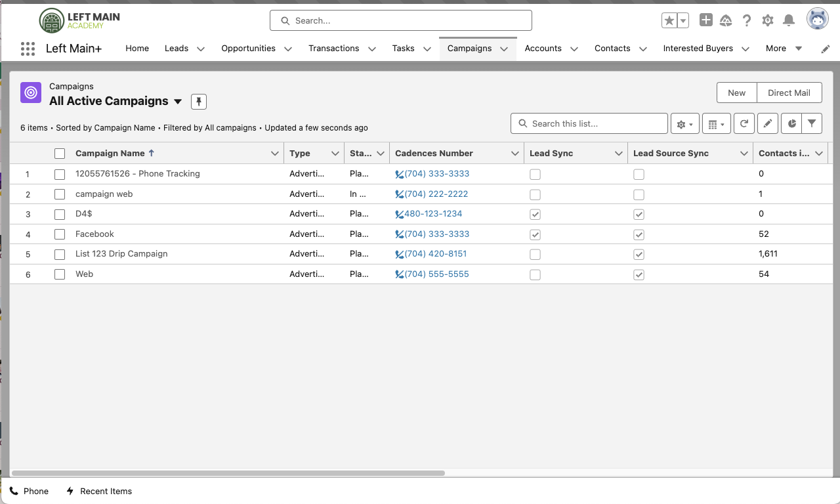Toggle the select-all rows checkbox

tap(60, 154)
